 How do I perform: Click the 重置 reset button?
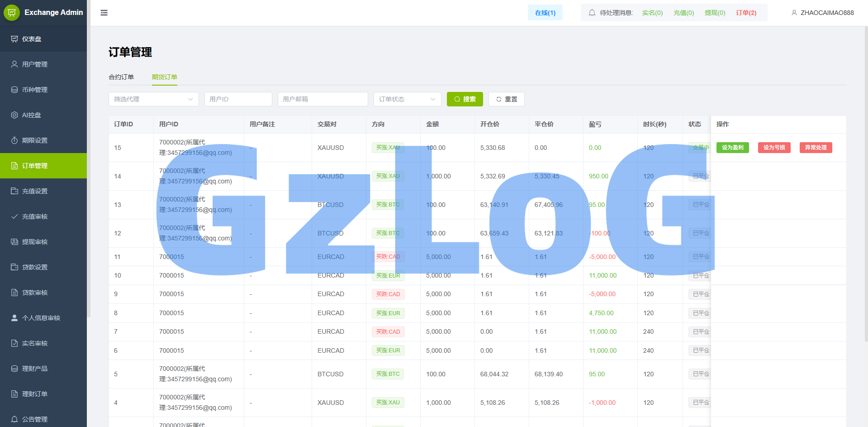[x=506, y=99]
